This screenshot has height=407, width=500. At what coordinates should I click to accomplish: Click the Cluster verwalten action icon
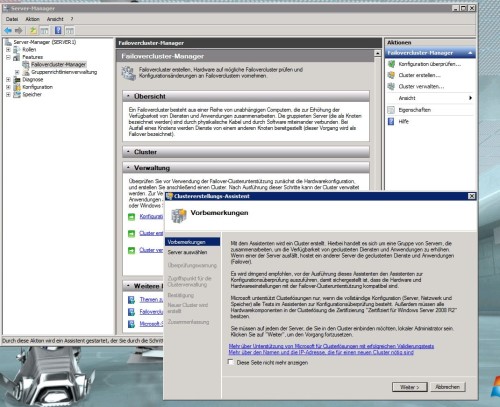391,87
